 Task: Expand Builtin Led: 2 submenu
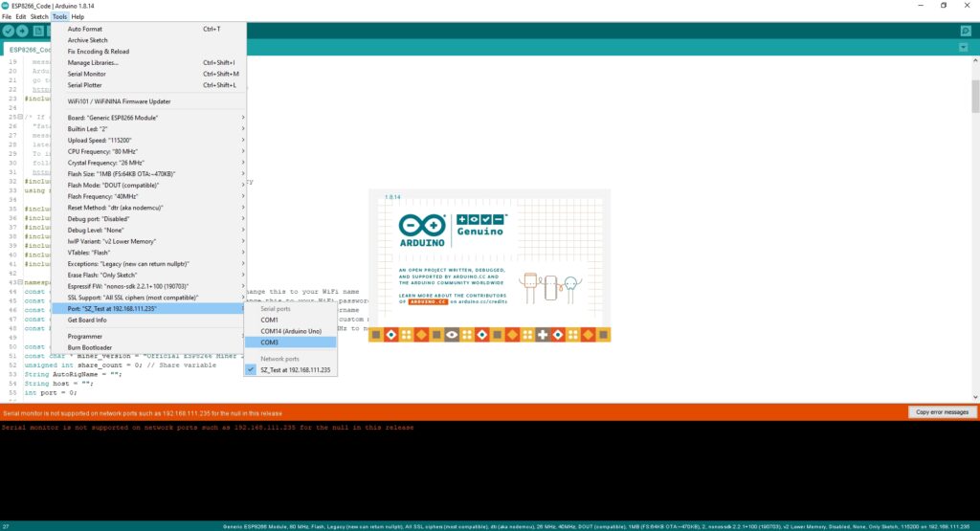click(148, 129)
